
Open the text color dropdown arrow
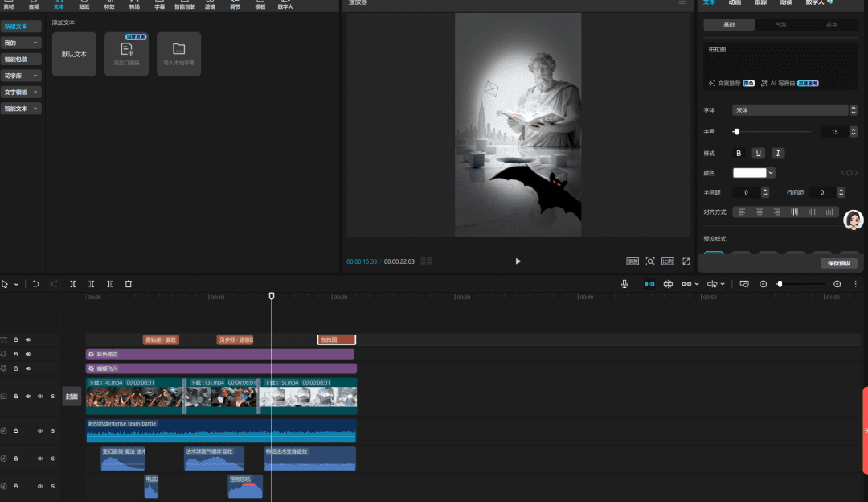(772, 172)
